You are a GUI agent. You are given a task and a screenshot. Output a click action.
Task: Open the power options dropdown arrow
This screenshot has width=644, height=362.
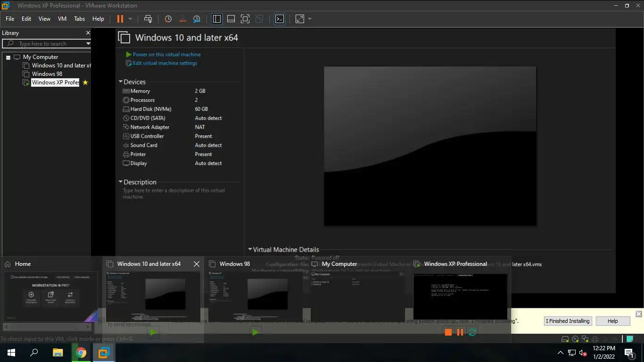(130, 19)
